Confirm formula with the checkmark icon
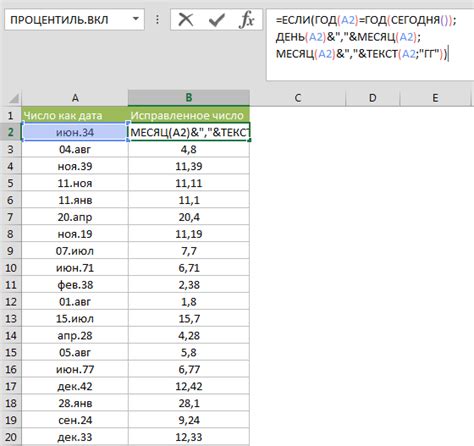The height and width of the screenshot is (446, 474). [x=216, y=20]
